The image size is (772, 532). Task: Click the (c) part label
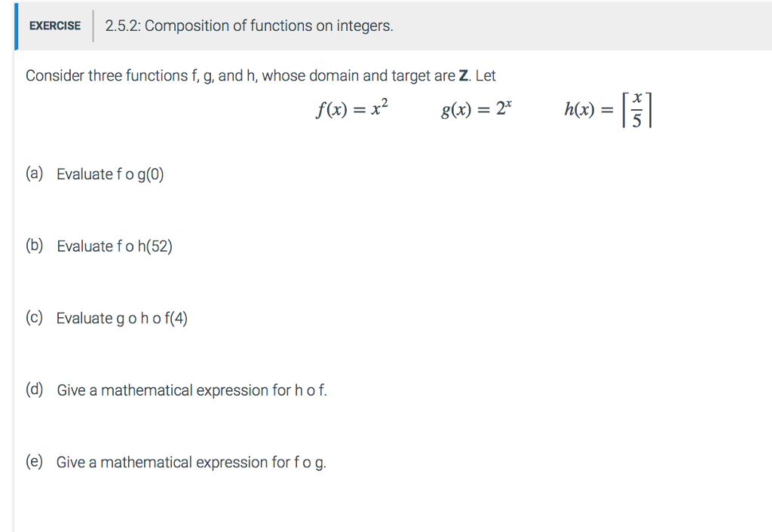click(x=35, y=318)
